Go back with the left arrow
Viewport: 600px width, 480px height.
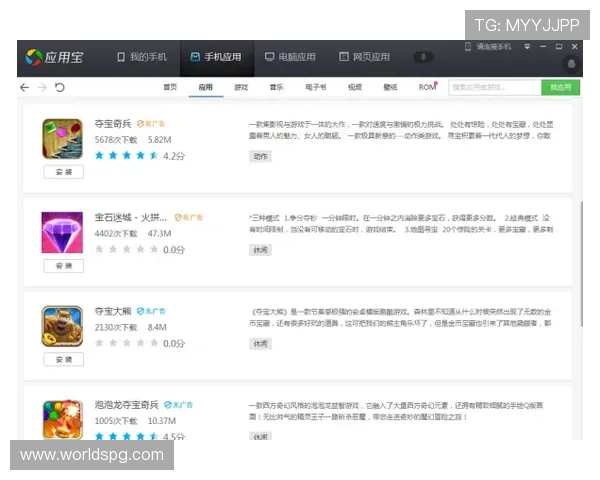[x=24, y=88]
